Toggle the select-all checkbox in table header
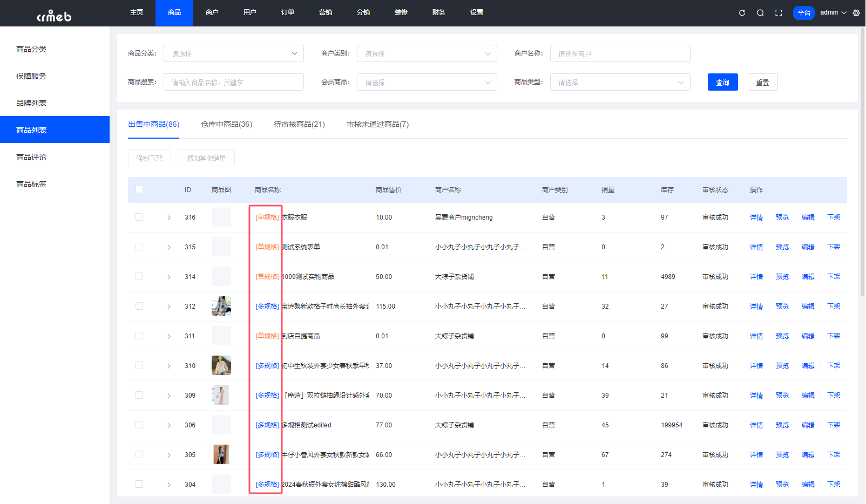866x504 pixels. 139,189
